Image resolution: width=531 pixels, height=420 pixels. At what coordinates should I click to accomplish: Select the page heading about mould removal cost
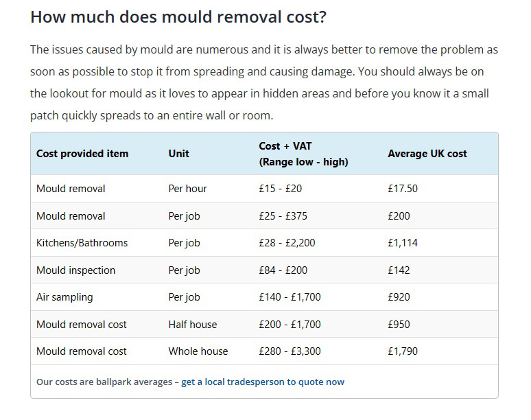pyautogui.click(x=178, y=17)
